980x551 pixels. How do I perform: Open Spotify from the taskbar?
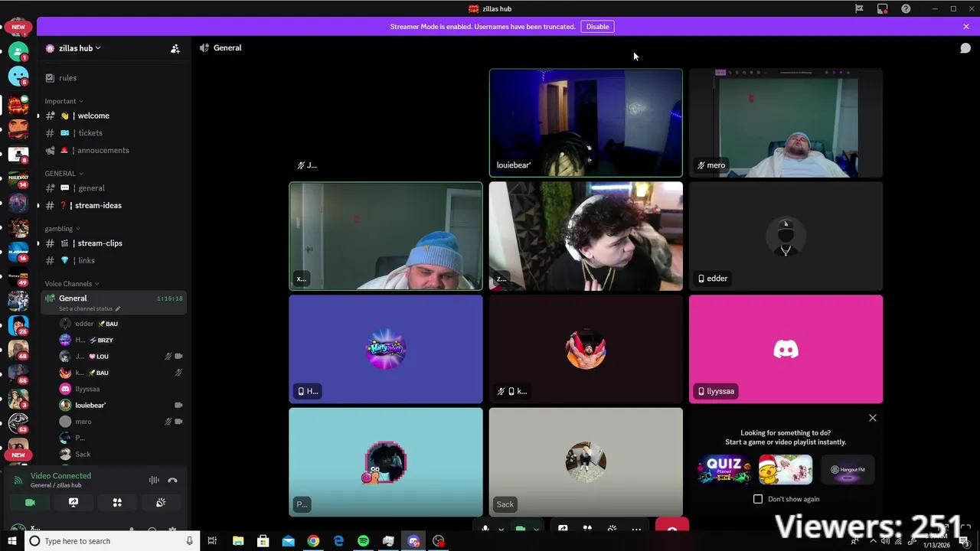364,541
